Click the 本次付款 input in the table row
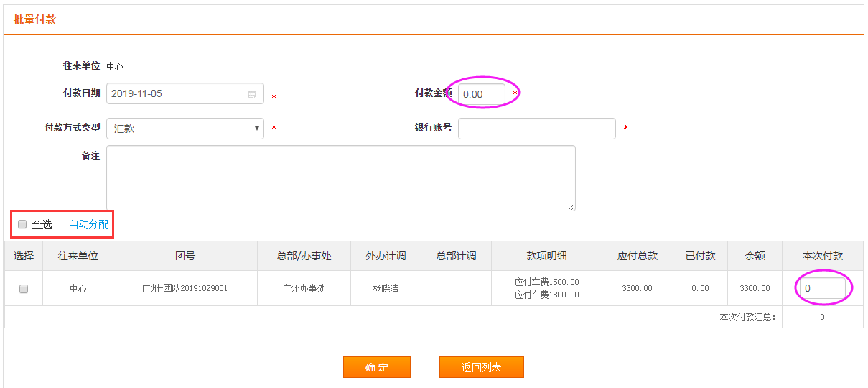This screenshot has width=868, height=388. coord(821,289)
